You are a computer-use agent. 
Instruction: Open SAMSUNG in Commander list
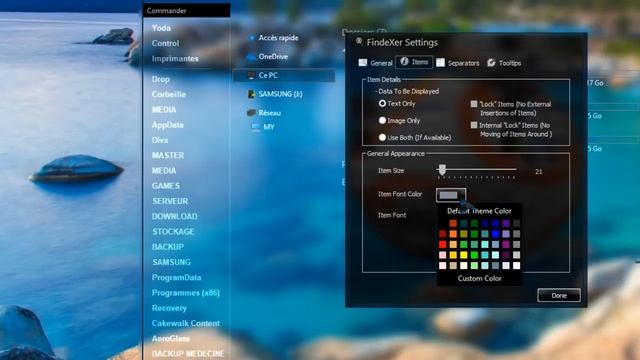(x=171, y=262)
